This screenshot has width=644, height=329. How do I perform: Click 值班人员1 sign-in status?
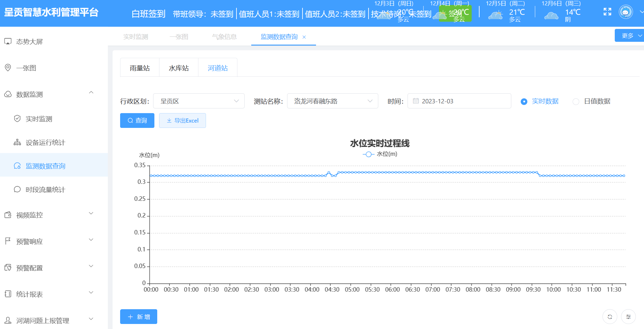click(x=269, y=14)
